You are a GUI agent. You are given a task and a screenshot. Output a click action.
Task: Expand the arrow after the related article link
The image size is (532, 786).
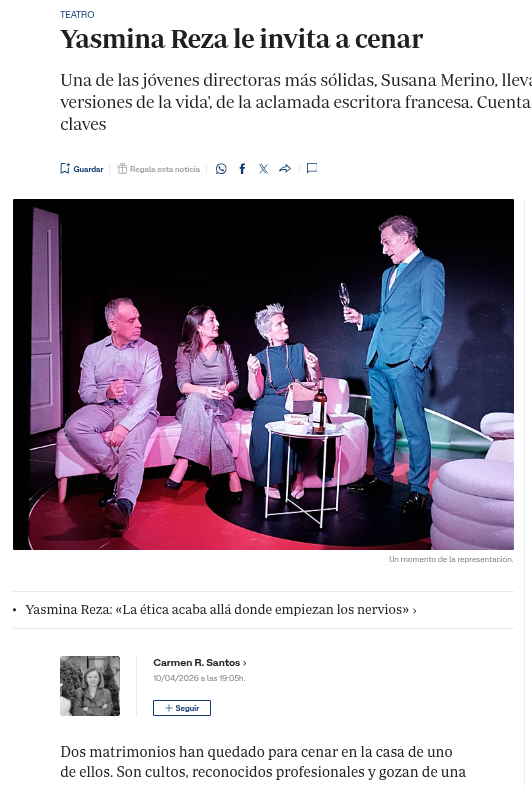[415, 610]
